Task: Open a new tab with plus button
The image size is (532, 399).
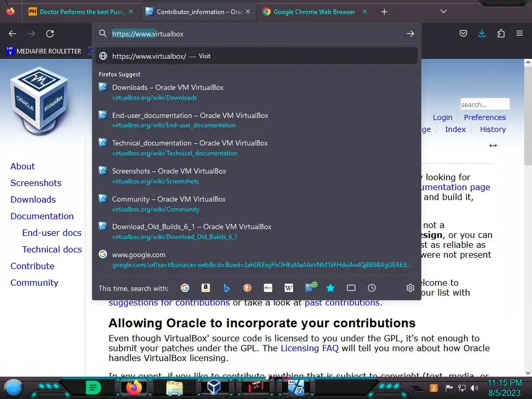Action: coord(384,12)
